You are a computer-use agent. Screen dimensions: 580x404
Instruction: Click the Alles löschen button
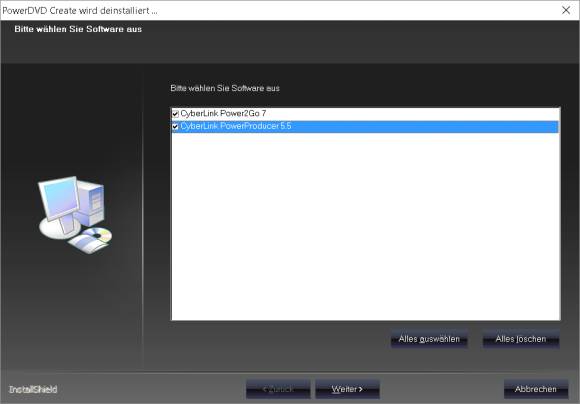tap(521, 339)
